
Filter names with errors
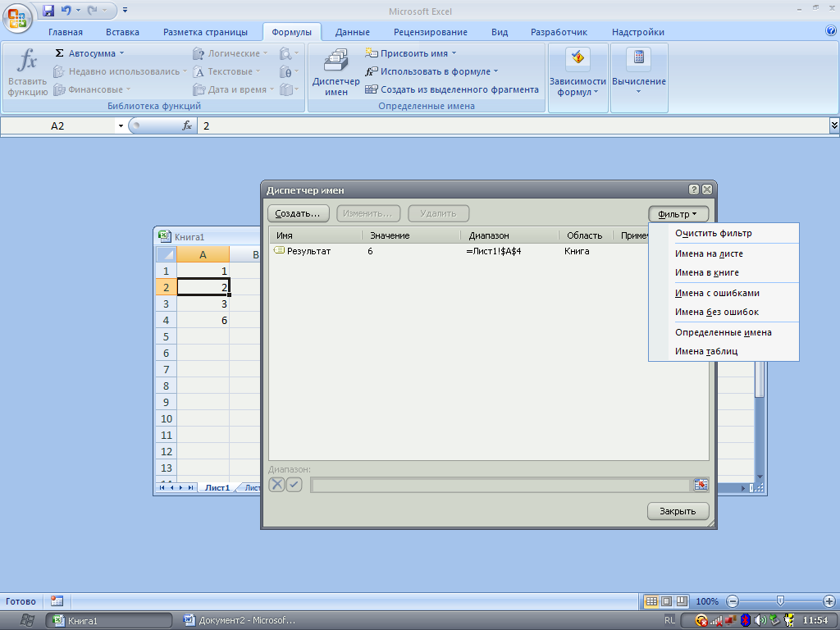tap(724, 293)
